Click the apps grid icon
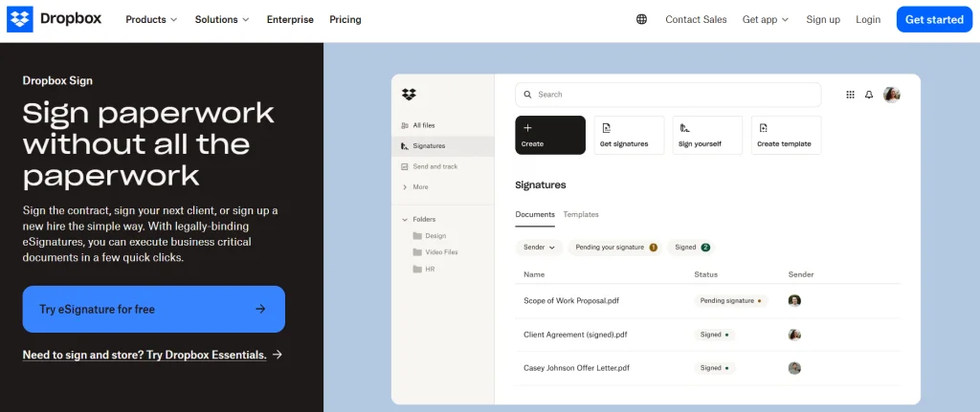The image size is (980, 412). (x=850, y=95)
